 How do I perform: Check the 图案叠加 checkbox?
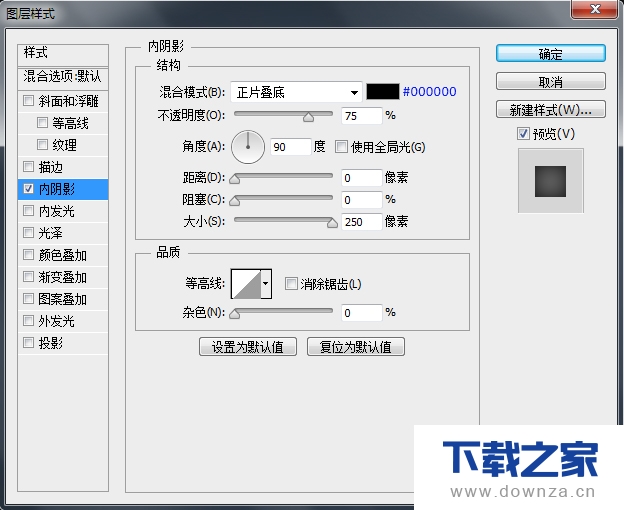click(x=28, y=298)
